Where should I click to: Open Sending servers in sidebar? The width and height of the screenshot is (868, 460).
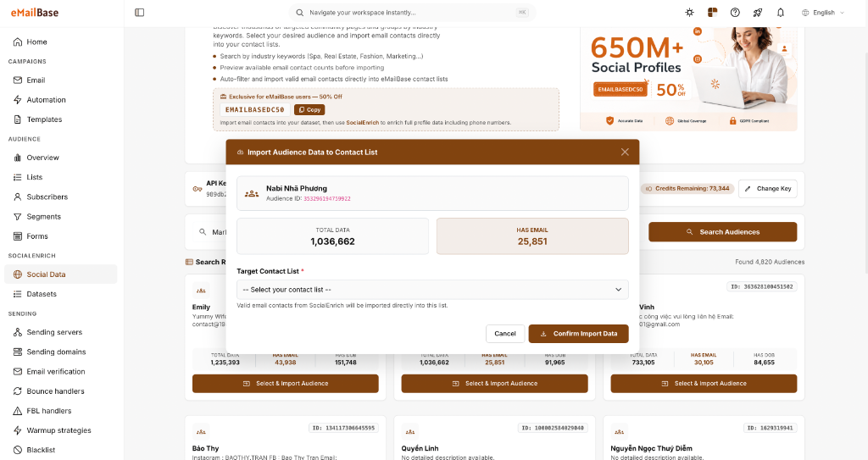[61, 332]
